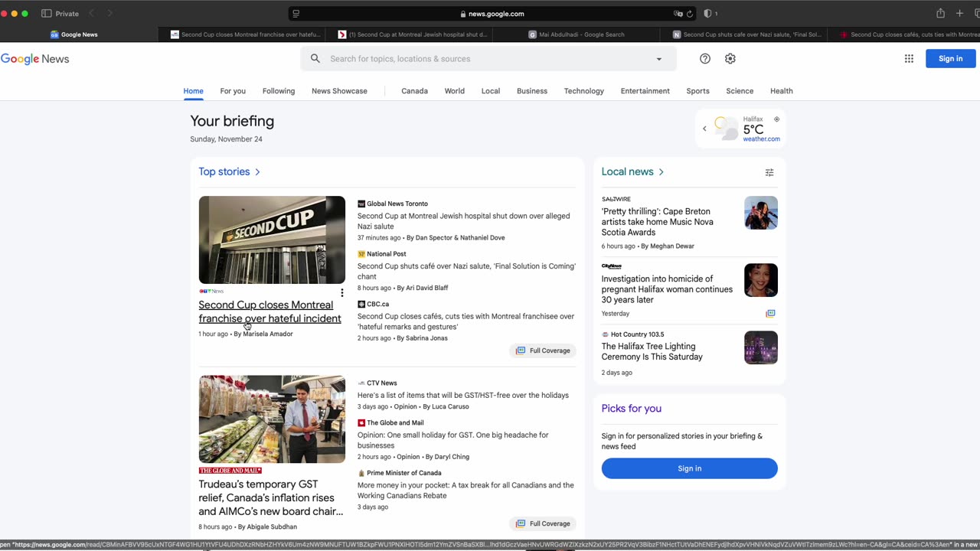Click Full Coverage for the Second Cup story
The height and width of the screenshot is (551, 980).
pyautogui.click(x=543, y=350)
